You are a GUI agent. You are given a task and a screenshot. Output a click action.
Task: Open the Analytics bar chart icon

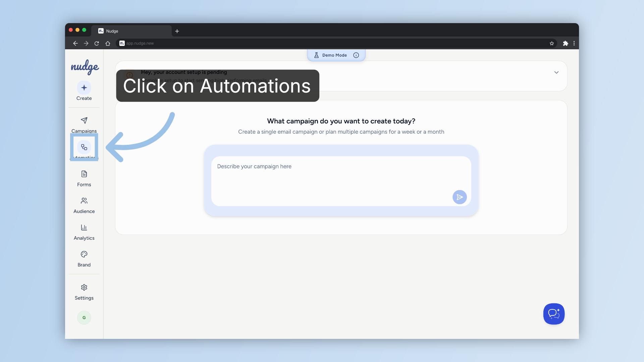coord(84,228)
